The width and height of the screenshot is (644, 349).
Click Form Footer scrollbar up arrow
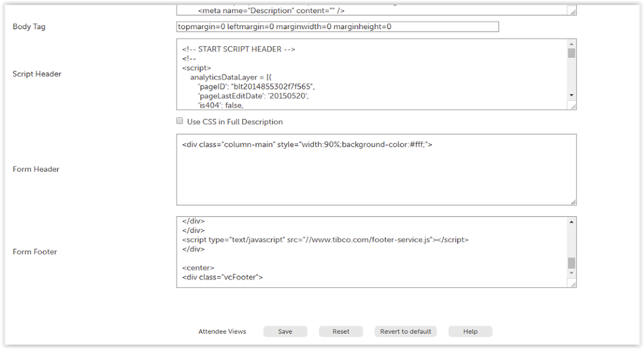click(571, 222)
